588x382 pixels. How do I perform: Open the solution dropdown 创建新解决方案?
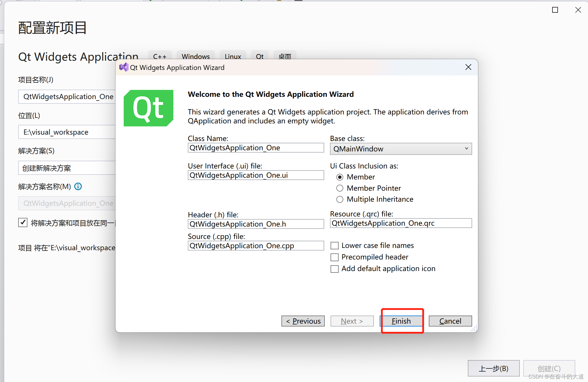click(67, 168)
